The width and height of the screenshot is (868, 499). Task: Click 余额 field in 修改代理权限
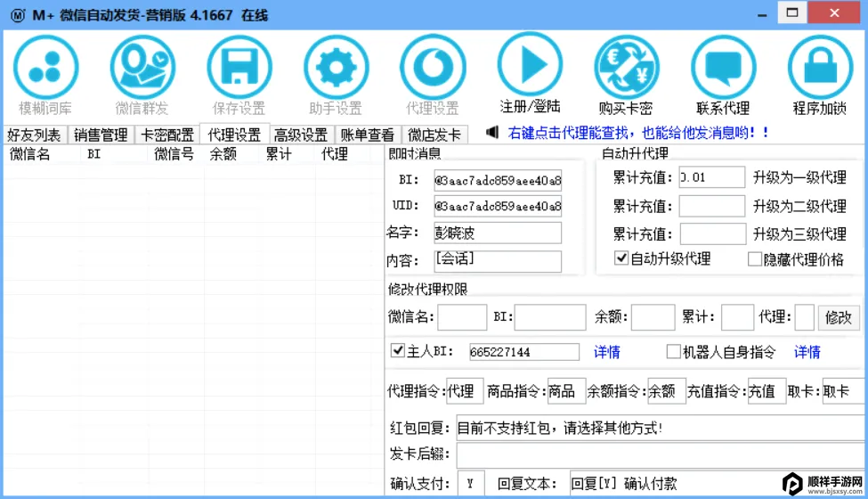pos(653,317)
